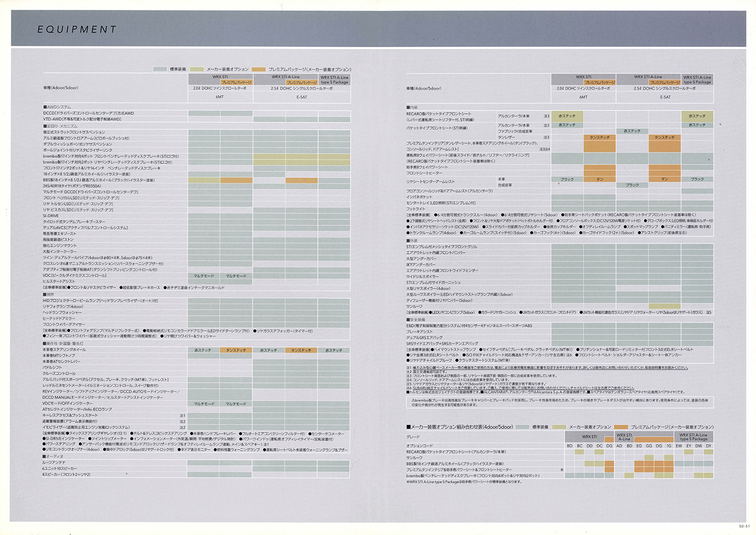
Task: Click the 大型リヤスポイラー(4door) row label
Action: click(428, 289)
